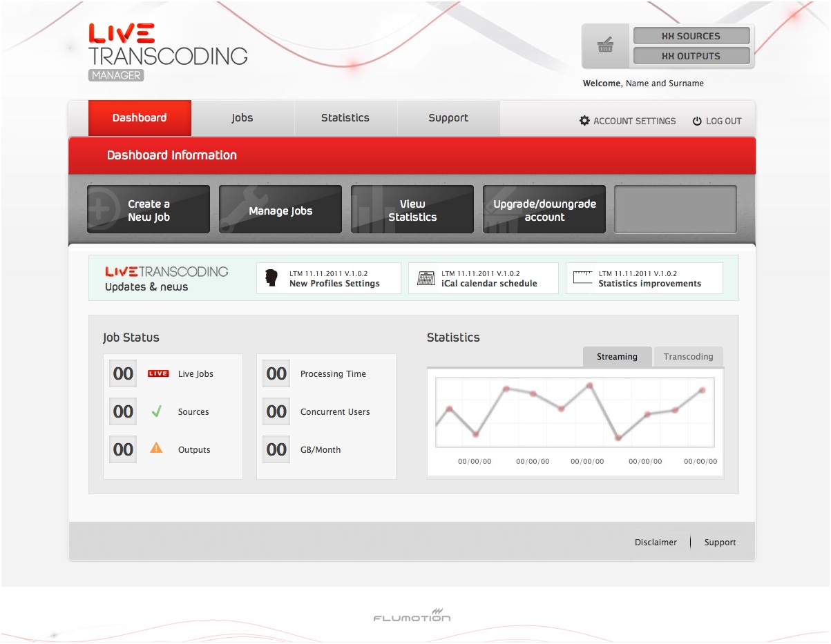
Task: Click the 'Live Jobs' label
Action: (x=195, y=374)
